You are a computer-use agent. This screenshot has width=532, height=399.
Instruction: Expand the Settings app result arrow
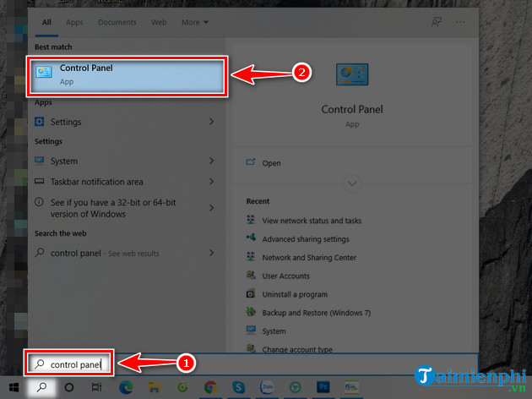pyautogui.click(x=211, y=121)
